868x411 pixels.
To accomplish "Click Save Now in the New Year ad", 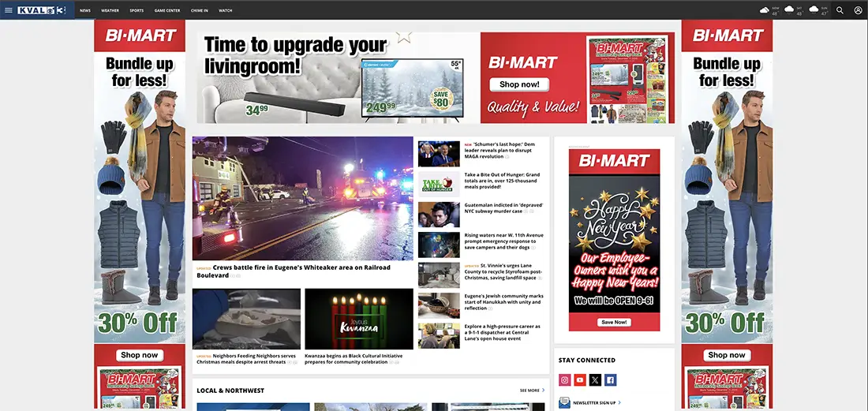I will click(x=614, y=322).
